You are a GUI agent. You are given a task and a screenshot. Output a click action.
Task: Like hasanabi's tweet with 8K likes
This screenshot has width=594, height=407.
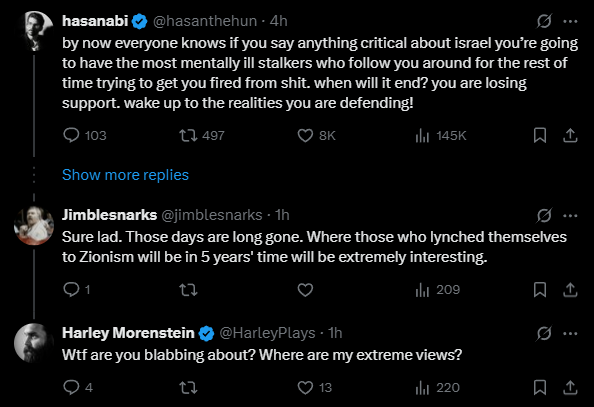tap(305, 135)
